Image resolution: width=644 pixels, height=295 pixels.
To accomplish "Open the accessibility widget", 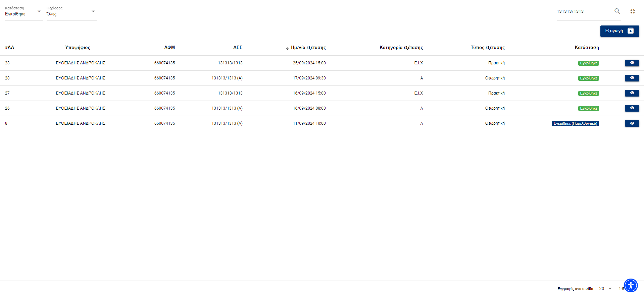I will click(x=631, y=286).
